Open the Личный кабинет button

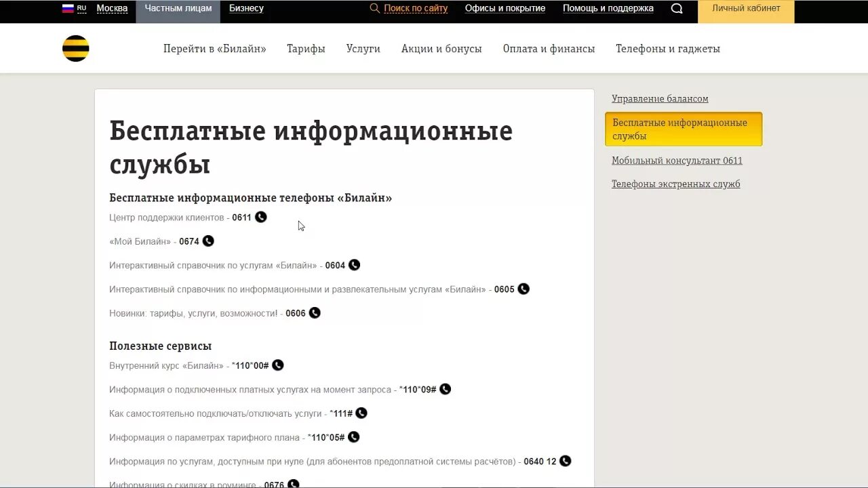[746, 12]
